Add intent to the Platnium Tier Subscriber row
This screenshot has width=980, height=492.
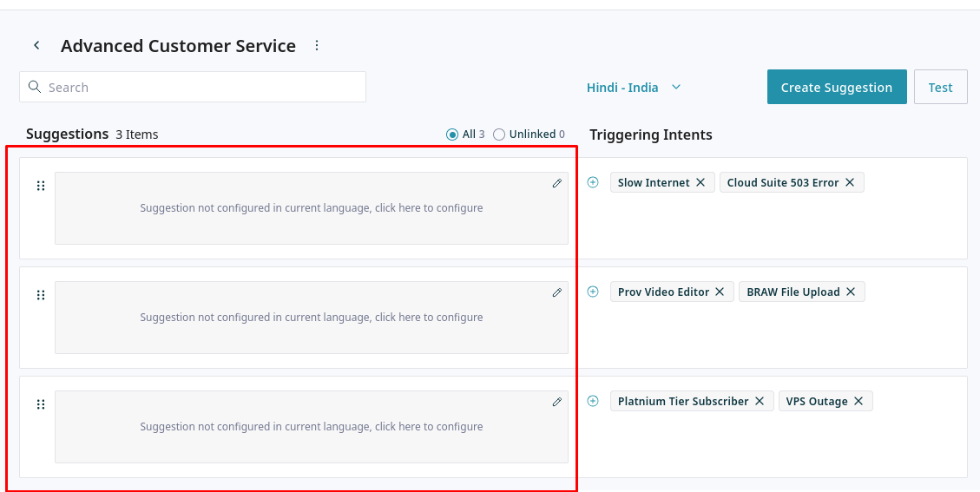(x=593, y=401)
